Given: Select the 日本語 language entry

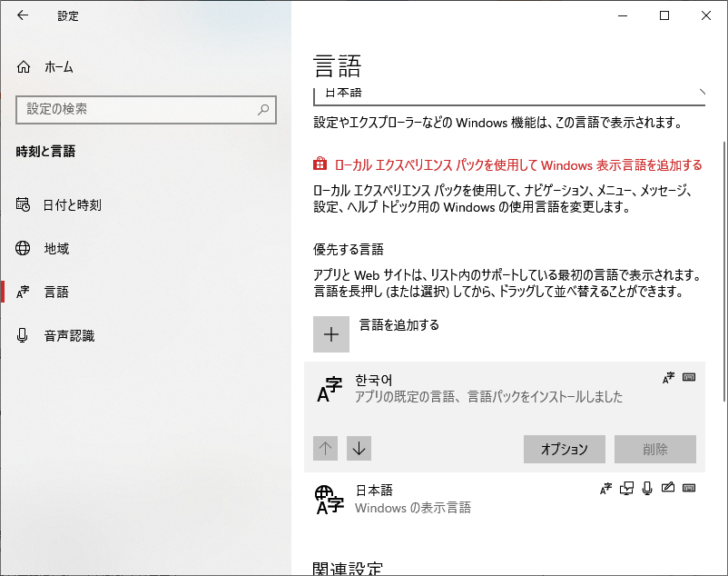Looking at the screenshot, I should pyautogui.click(x=505, y=500).
